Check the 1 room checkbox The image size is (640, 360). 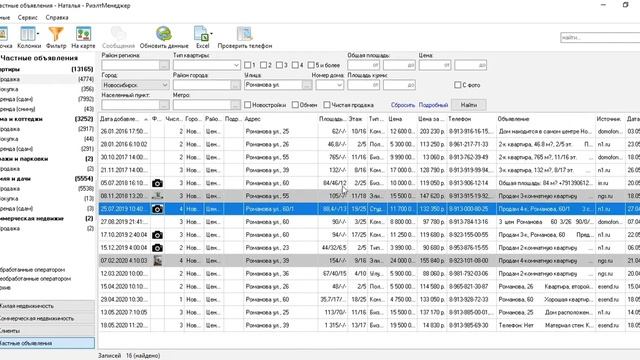pyautogui.click(x=247, y=65)
